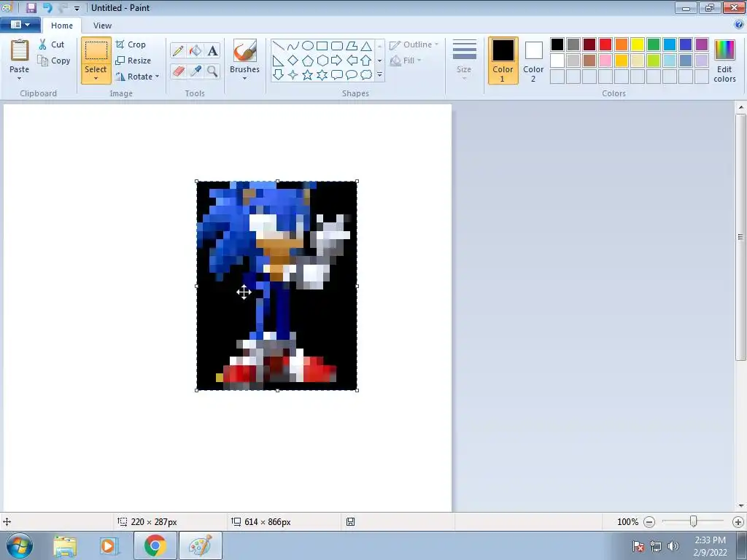This screenshot has width=747, height=560.
Task: Click the volume speaker tray icon
Action: tap(673, 546)
